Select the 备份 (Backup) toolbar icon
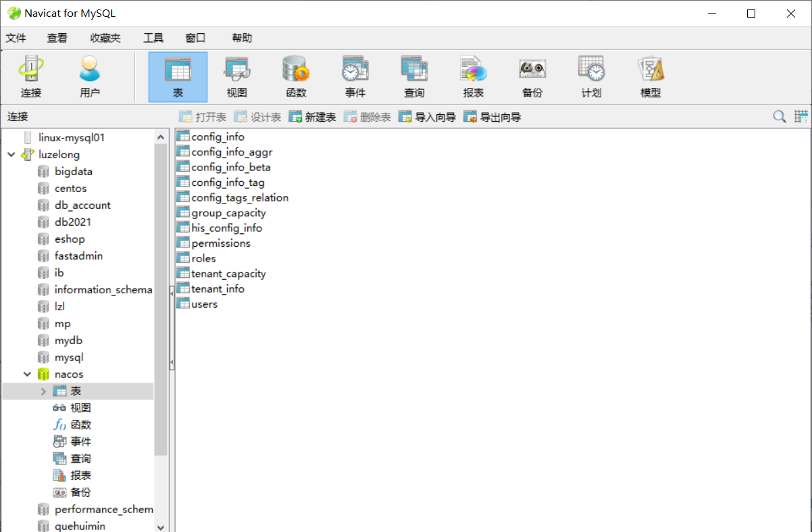Viewport: 812px width, 532px height. [532, 77]
